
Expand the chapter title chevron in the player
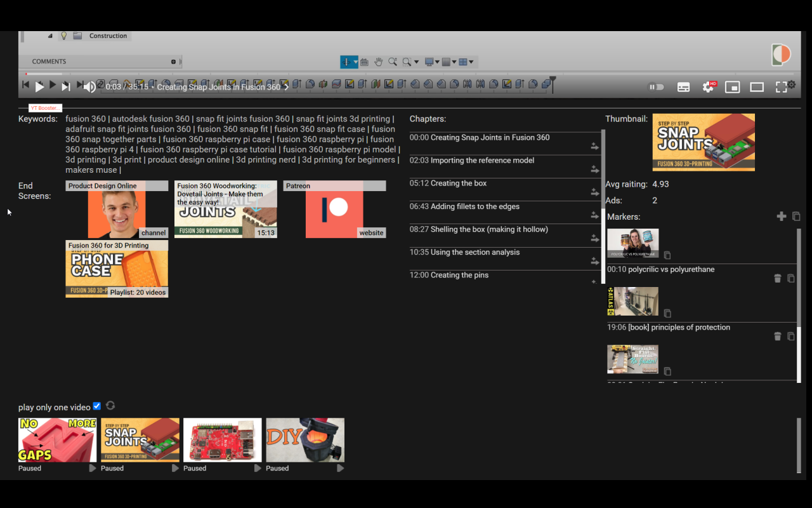click(287, 87)
